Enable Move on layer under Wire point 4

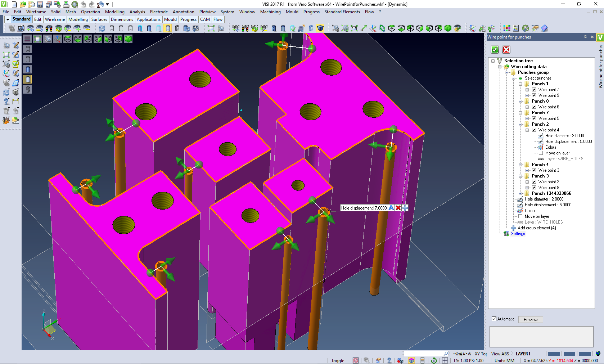pyautogui.click(x=541, y=153)
